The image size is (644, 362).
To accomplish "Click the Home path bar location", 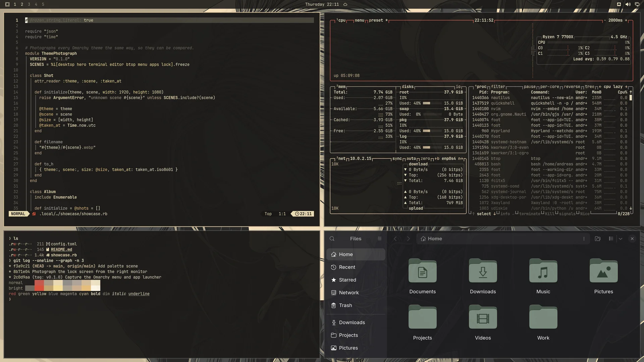I will tap(431, 239).
